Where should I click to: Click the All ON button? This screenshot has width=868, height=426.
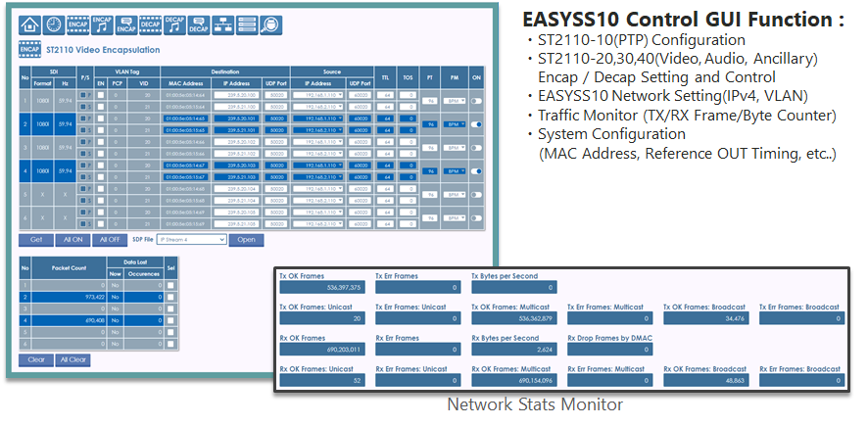[72, 240]
